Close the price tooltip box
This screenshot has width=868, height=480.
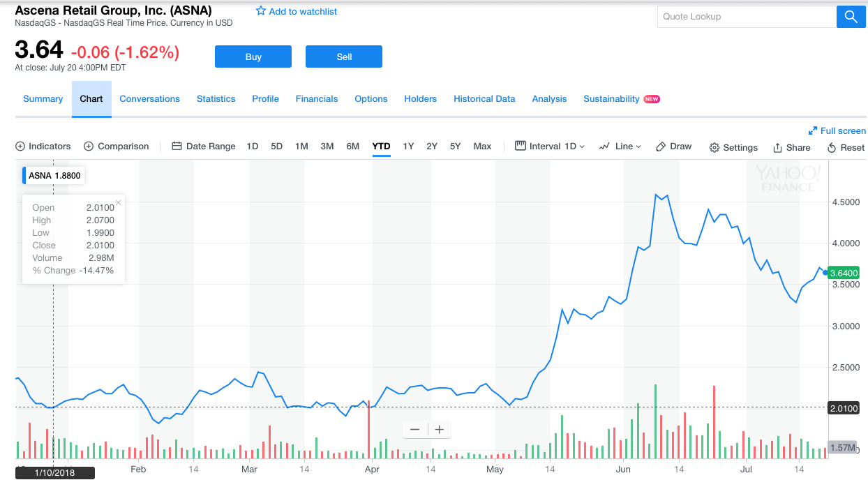pos(119,202)
